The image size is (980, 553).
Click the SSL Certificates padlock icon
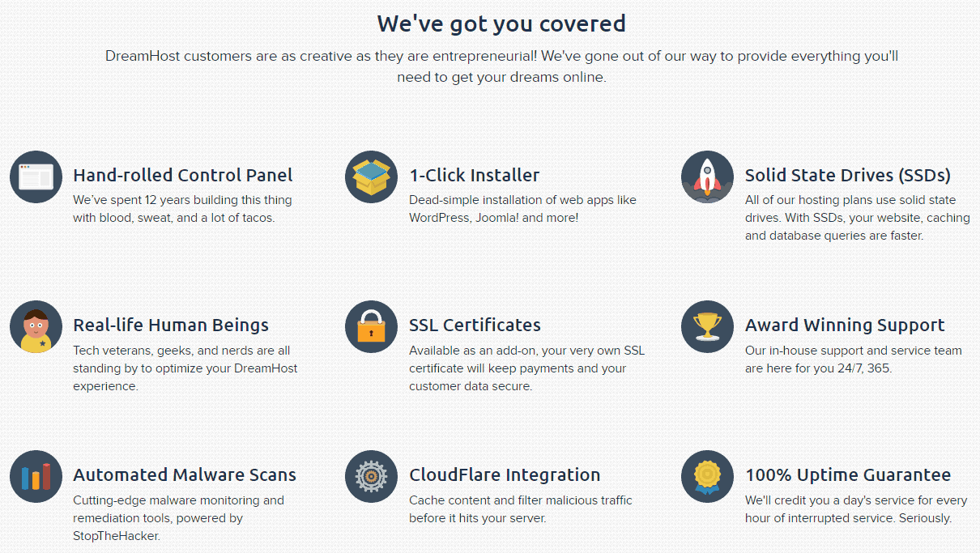(371, 326)
